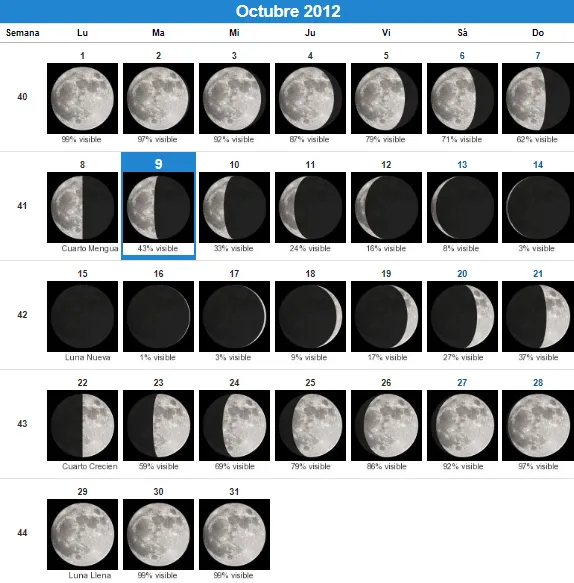The height and width of the screenshot is (583, 574).
Task: Click week number 44
Action: click(x=22, y=533)
